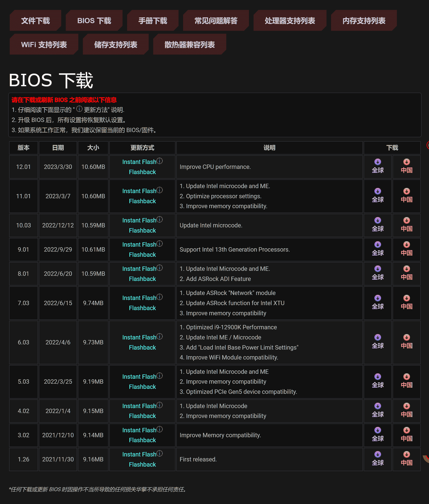This screenshot has height=504, width=429.
Task: Click info icon next to 4.02 Instant Flash
Action: [x=160, y=405]
